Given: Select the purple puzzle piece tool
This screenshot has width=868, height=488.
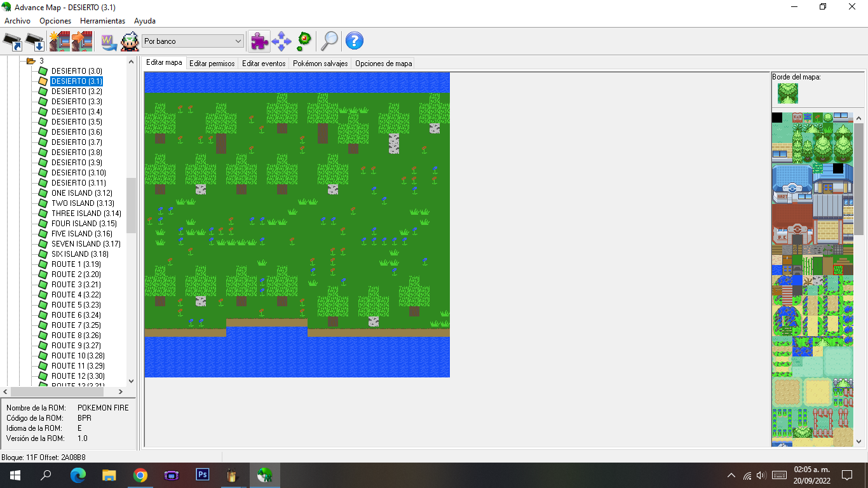Looking at the screenshot, I should (x=259, y=41).
